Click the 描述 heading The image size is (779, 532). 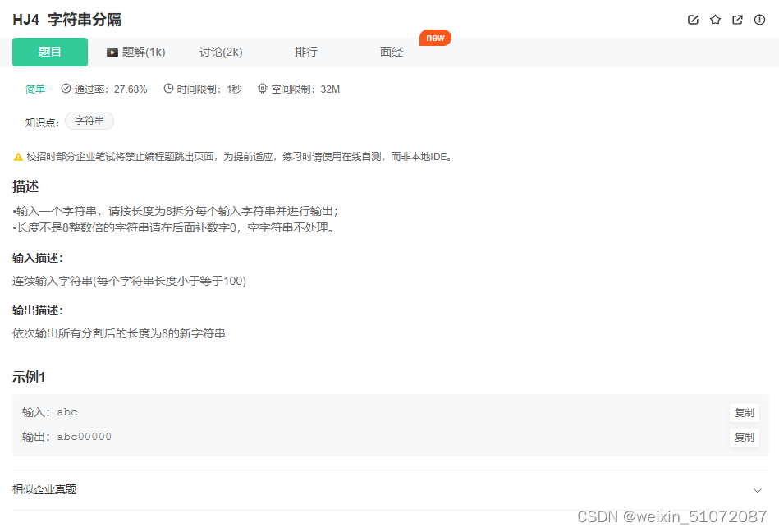click(25, 186)
